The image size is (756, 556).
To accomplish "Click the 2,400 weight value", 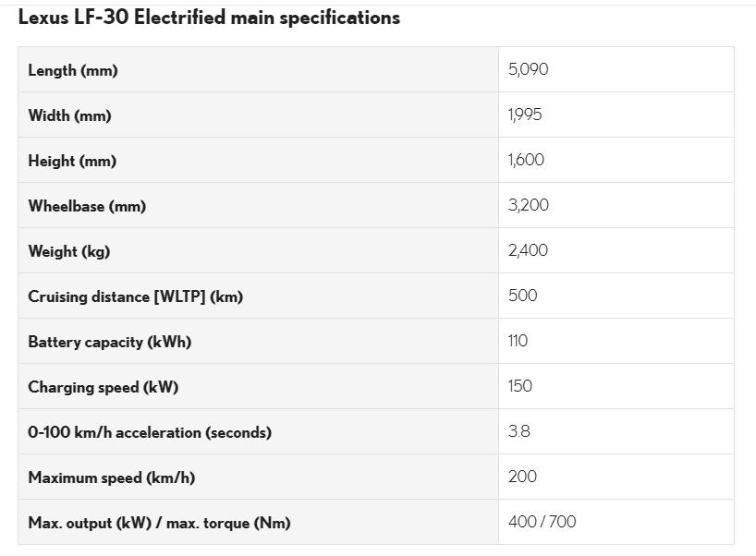I will click(x=528, y=250).
